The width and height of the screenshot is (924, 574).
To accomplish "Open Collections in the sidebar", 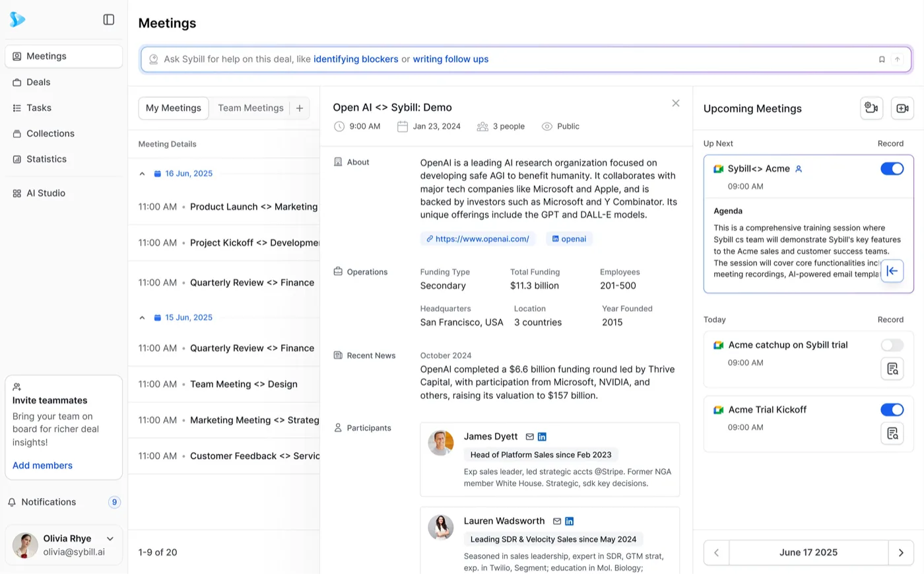I will click(x=64, y=133).
